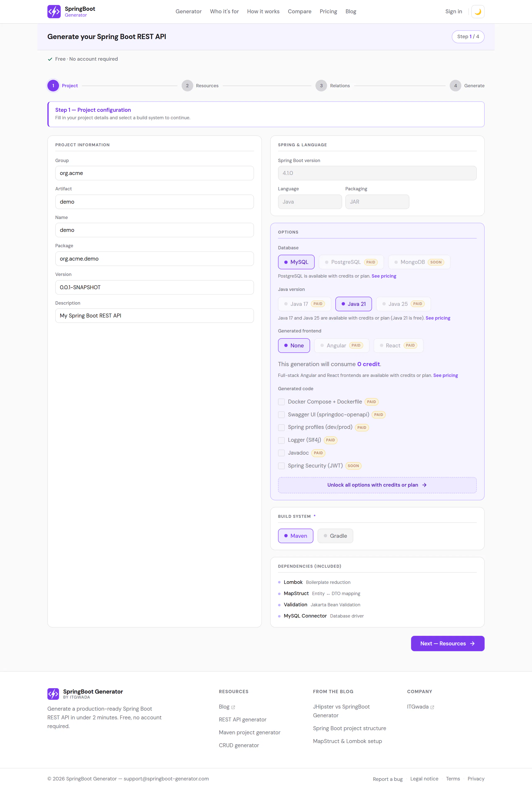Open Spring Boot project structure blog link
The width and height of the screenshot is (532, 790).
pyautogui.click(x=350, y=729)
